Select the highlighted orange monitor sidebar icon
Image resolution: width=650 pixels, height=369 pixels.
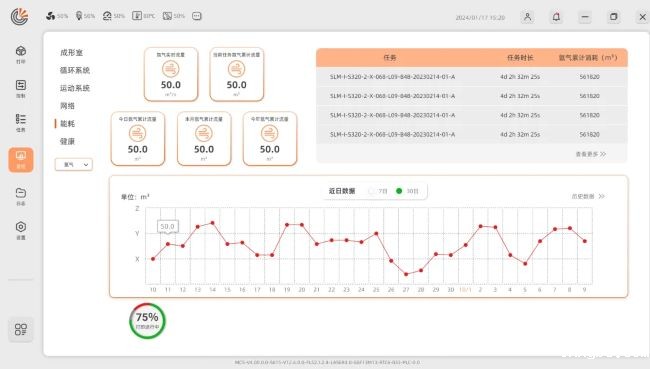(x=21, y=160)
